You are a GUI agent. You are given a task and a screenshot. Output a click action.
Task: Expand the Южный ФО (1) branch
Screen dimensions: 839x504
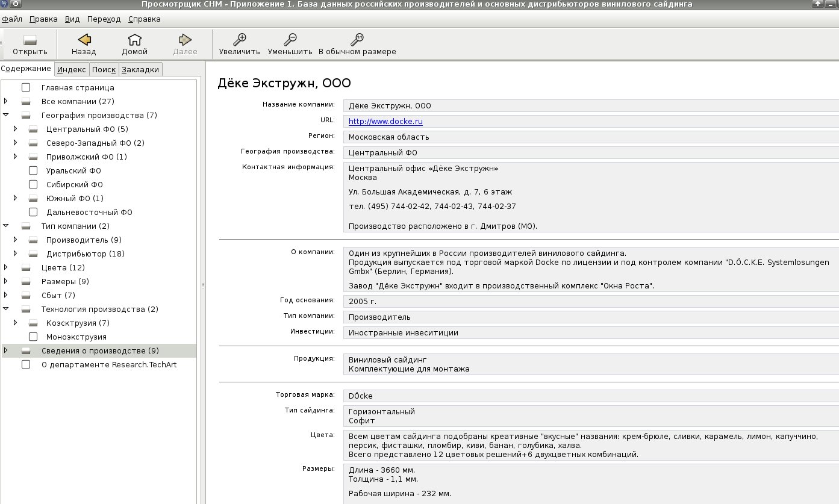16,198
